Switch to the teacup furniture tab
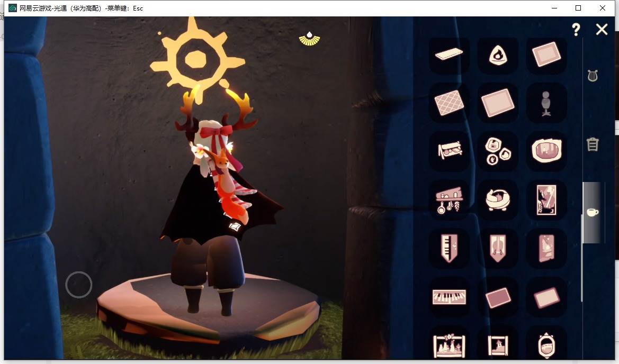 (593, 212)
